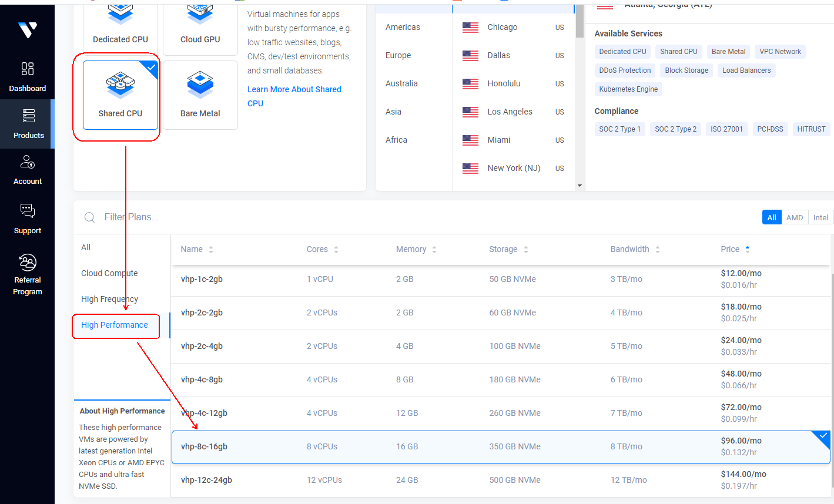Show High Performance plans
The width and height of the screenshot is (834, 504).
pyautogui.click(x=115, y=325)
